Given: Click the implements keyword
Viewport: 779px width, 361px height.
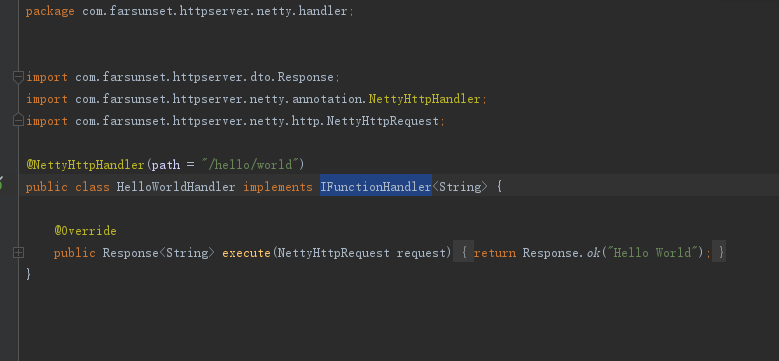Looking at the screenshot, I should click(278, 187).
